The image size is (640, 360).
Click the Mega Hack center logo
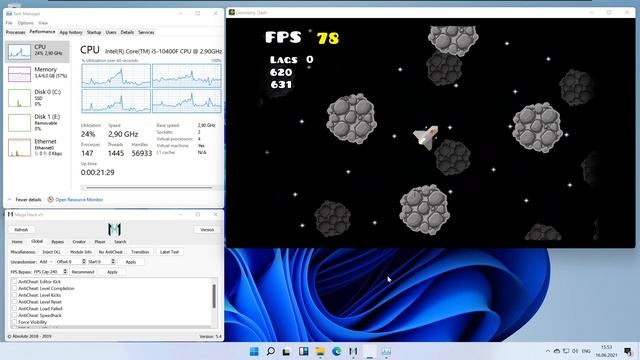tap(114, 229)
